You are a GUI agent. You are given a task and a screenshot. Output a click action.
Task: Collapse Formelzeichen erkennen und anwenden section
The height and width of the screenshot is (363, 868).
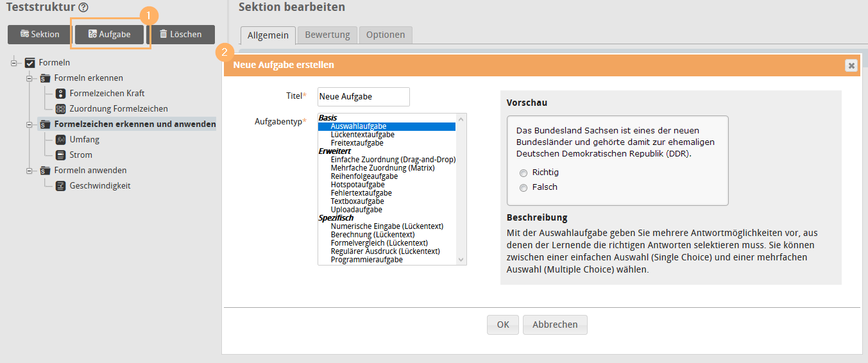point(29,124)
